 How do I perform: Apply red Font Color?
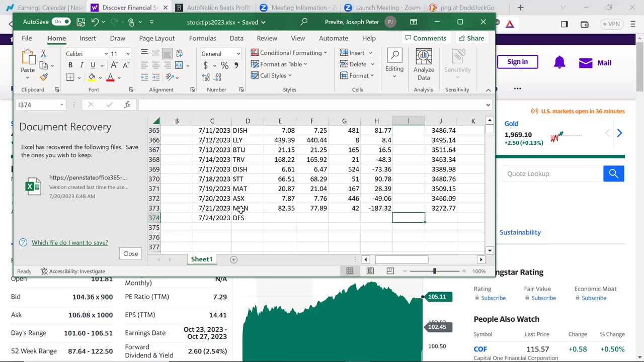click(110, 77)
